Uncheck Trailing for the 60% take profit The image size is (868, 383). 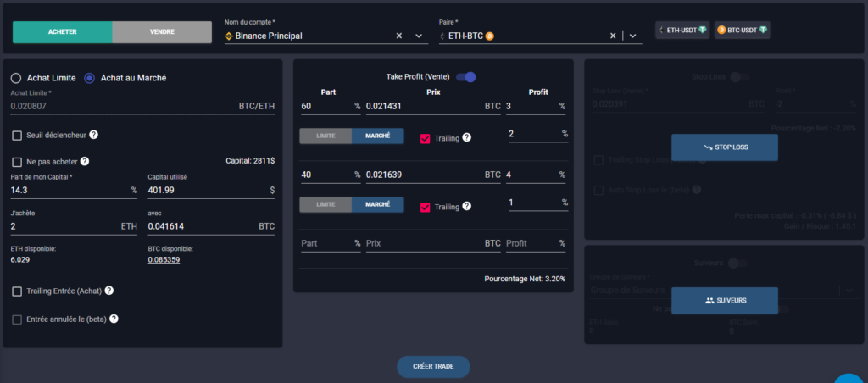[x=426, y=138]
